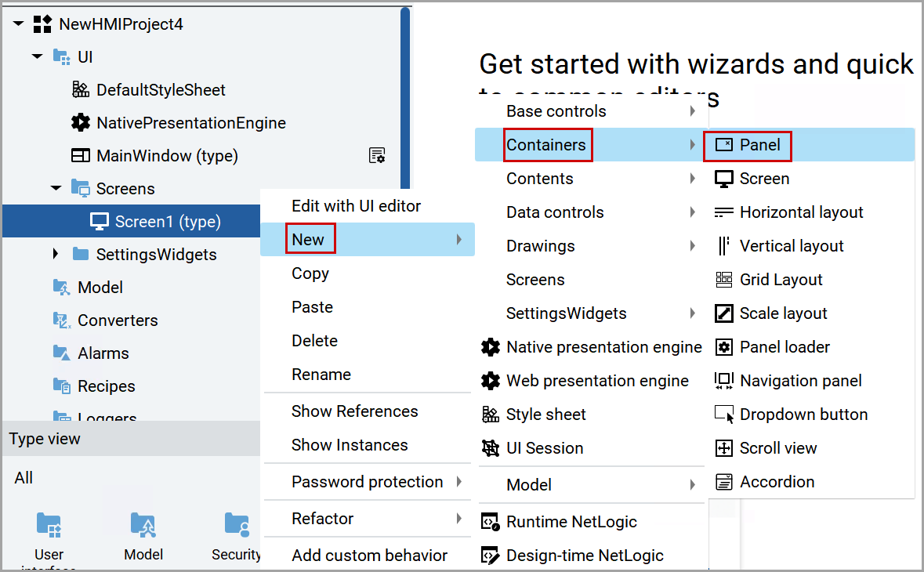
Task: Select Edit with UI editor
Action: click(356, 206)
